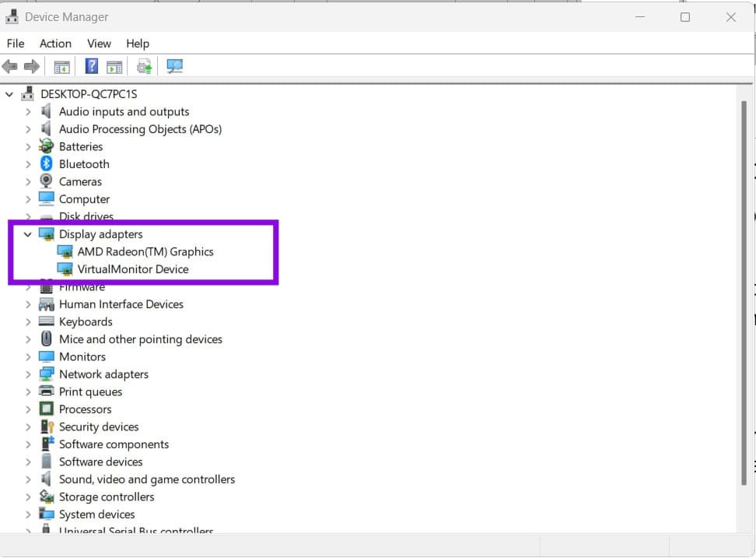Screen dimensions: 756x558
Task: Expand Audio Processing Objects (APOs) node
Action: 28,128
